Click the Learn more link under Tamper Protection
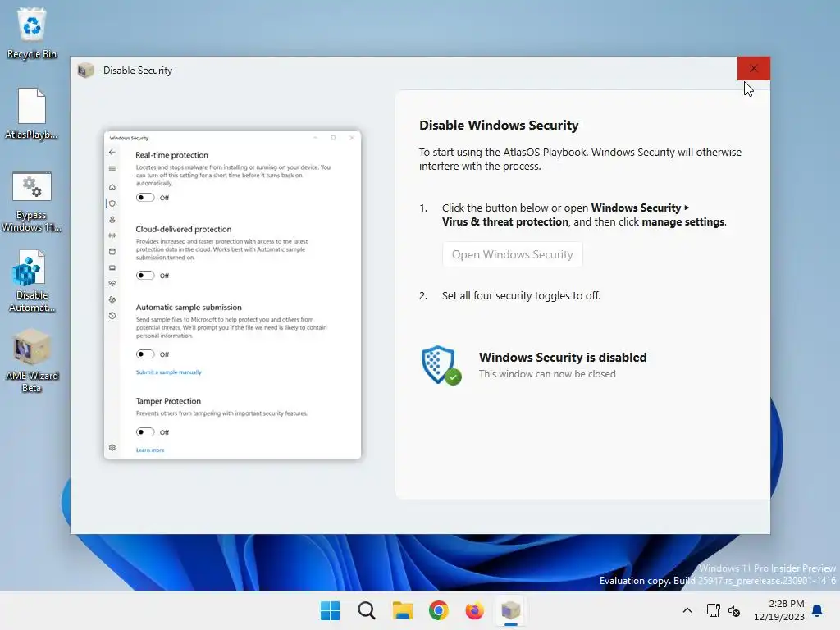The image size is (840, 630). 150,450
